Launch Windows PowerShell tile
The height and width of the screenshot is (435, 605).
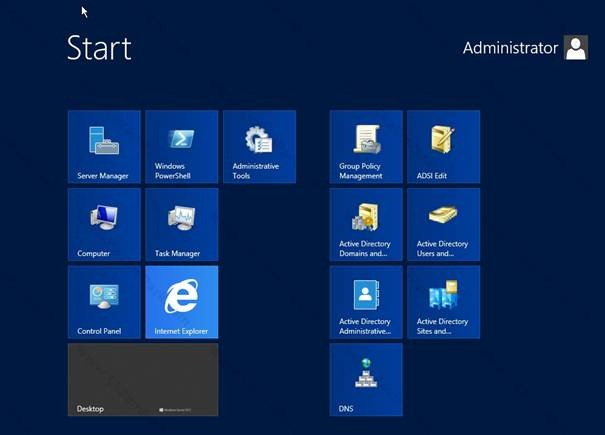[182, 147]
